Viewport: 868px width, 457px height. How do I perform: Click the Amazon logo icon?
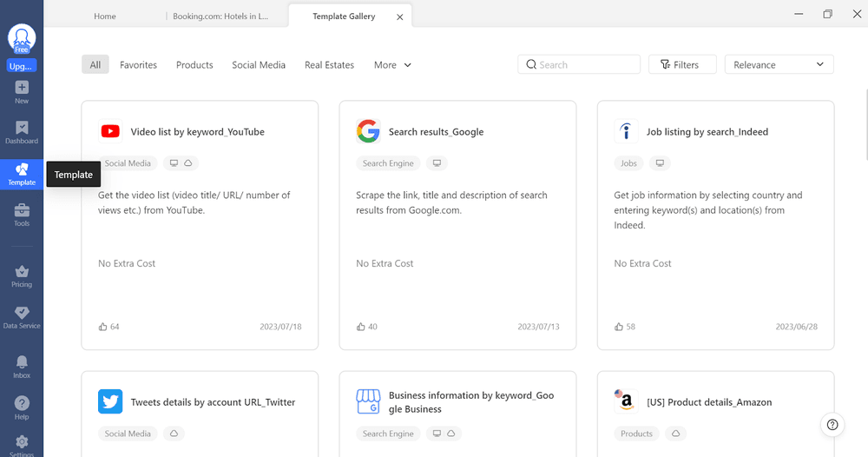[626, 401]
